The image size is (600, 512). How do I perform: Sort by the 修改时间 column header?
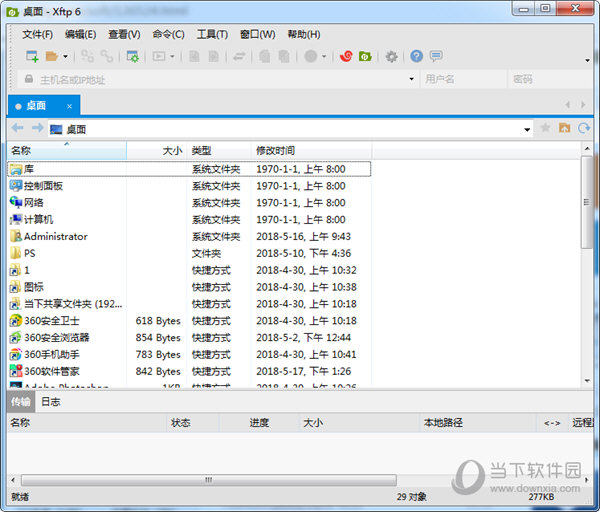311,150
